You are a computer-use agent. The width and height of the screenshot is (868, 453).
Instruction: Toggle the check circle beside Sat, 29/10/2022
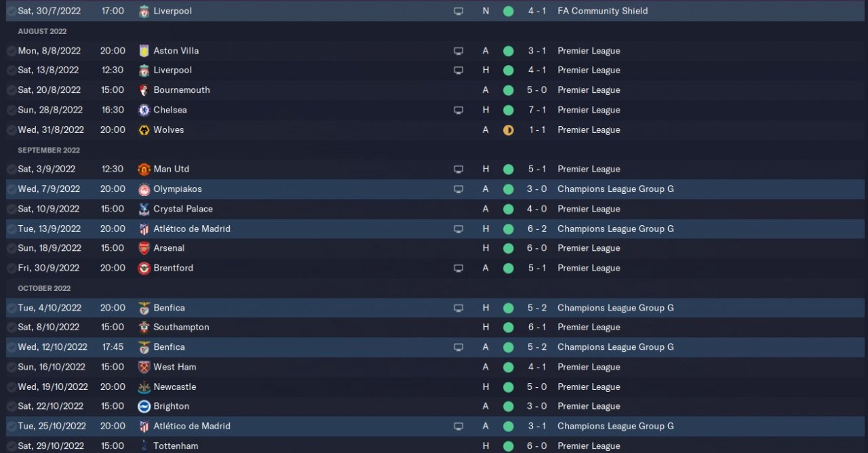pos(12,446)
